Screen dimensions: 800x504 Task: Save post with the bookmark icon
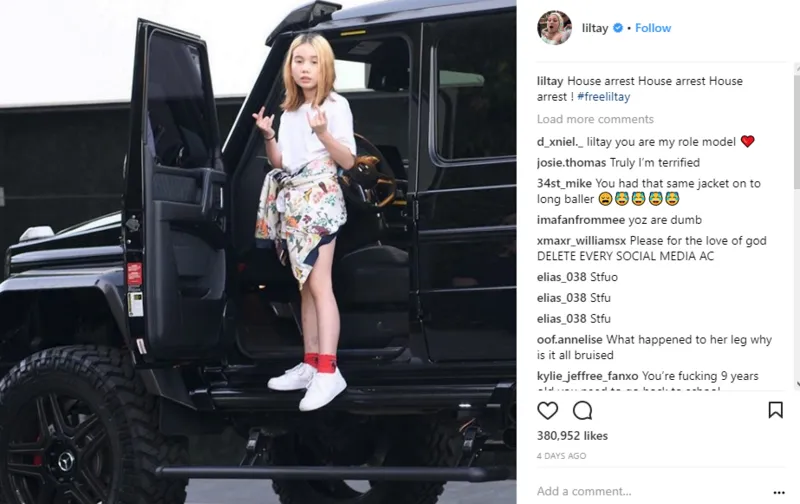pos(776,410)
